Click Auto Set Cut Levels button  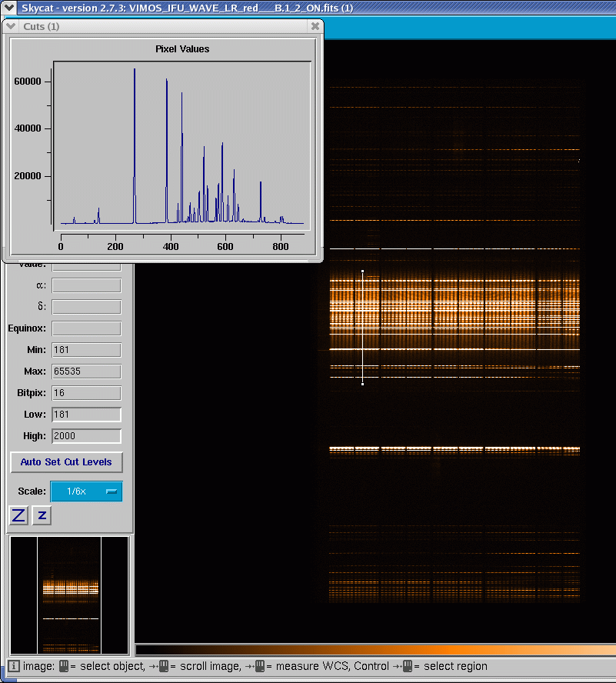click(x=66, y=462)
